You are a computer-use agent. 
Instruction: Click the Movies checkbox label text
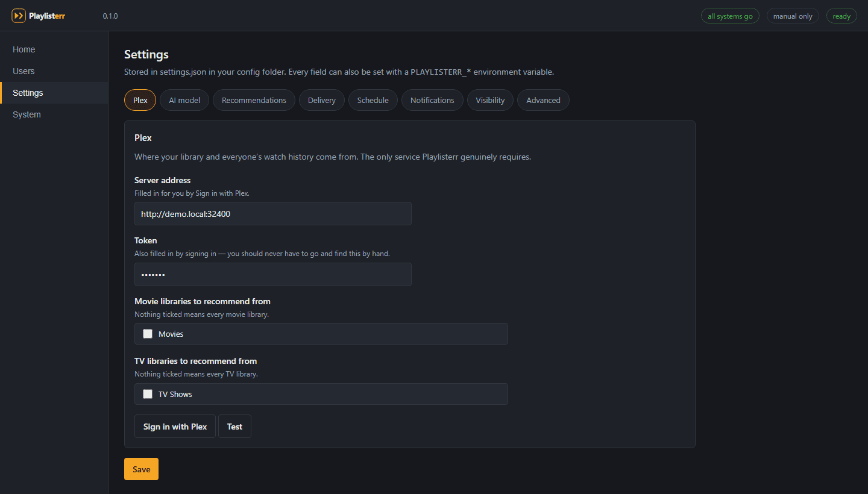click(x=171, y=334)
